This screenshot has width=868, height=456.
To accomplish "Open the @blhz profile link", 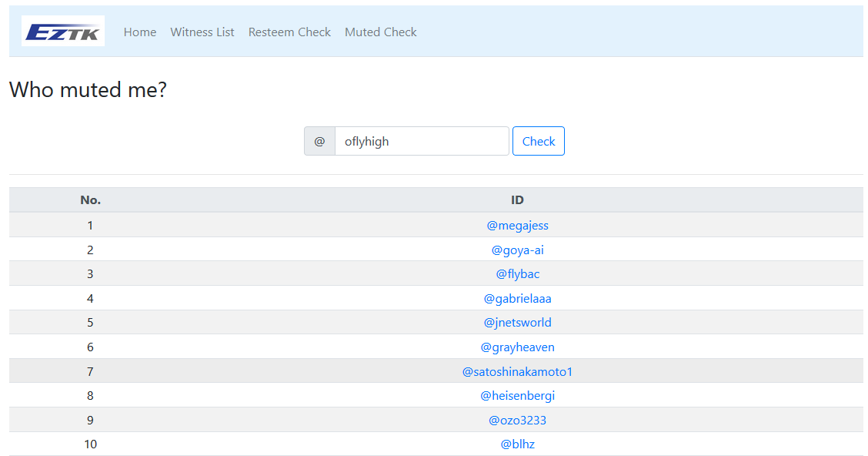I will (518, 444).
